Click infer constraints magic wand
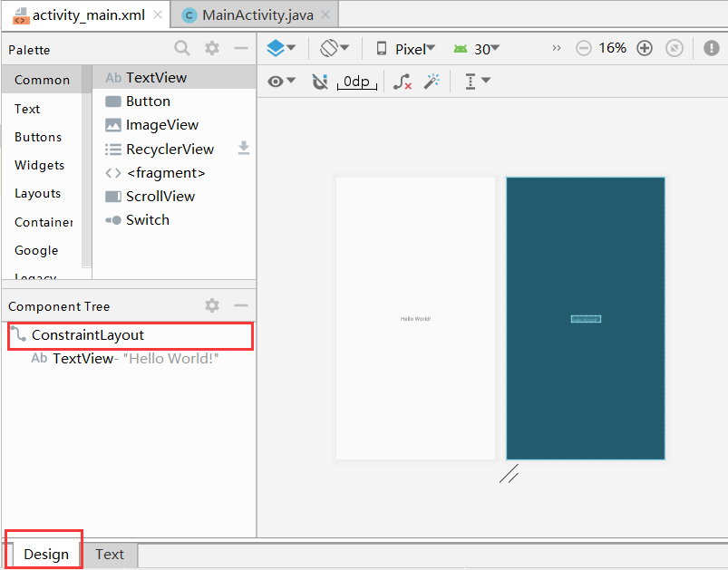 pyautogui.click(x=432, y=82)
